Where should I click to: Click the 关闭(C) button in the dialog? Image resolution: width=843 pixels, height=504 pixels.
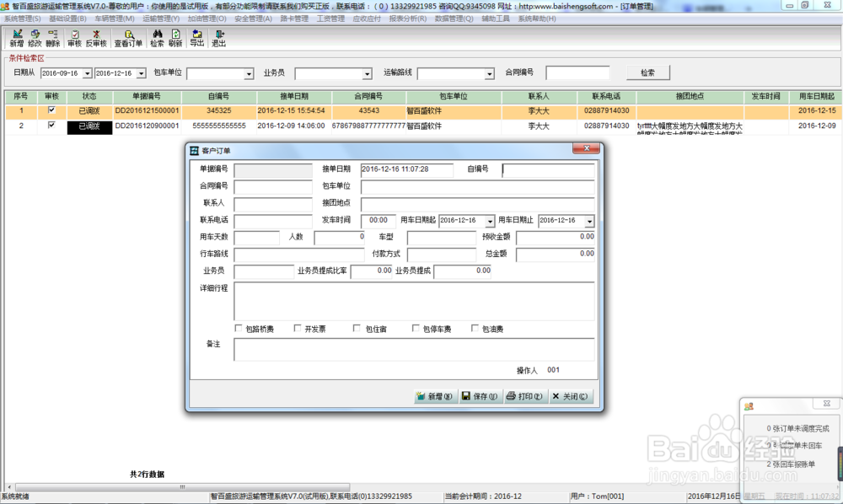click(x=570, y=396)
